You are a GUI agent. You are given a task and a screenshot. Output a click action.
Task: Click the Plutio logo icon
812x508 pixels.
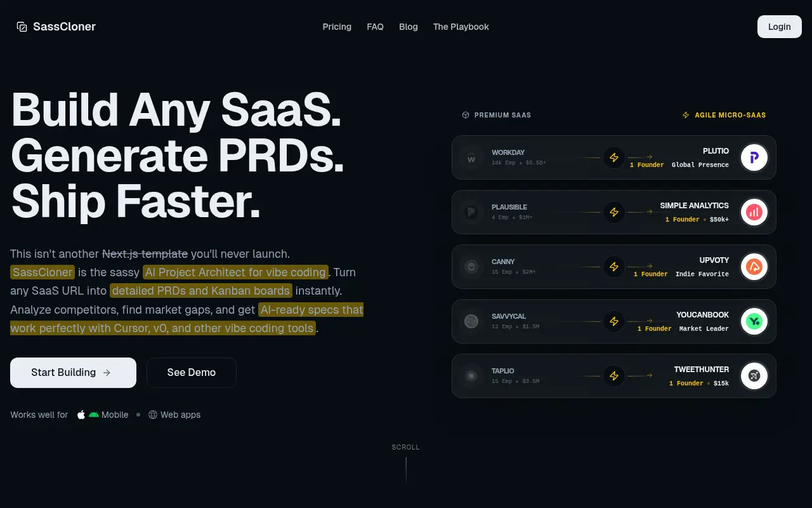(754, 157)
